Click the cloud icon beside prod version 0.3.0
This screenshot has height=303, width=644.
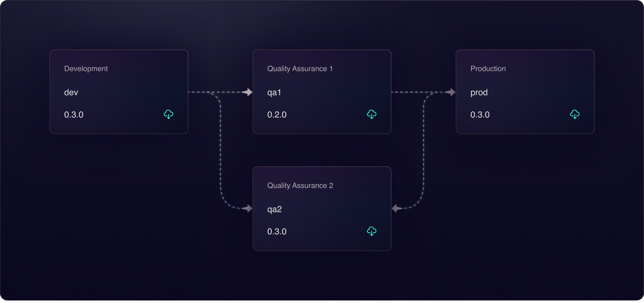574,114
